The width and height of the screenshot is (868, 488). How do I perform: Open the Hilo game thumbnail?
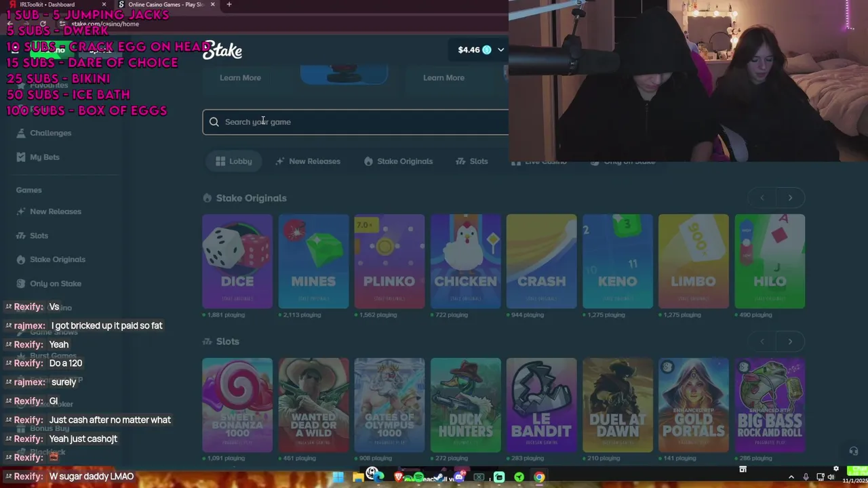pyautogui.click(x=770, y=261)
